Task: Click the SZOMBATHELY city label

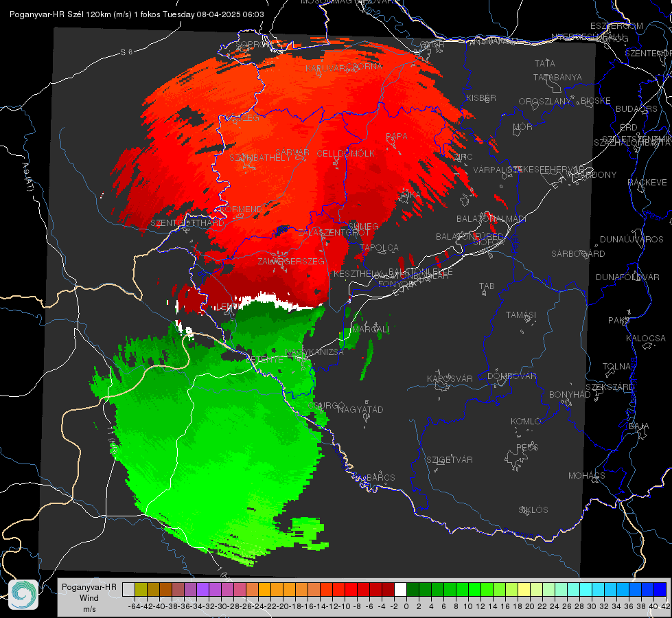Action: [260, 157]
